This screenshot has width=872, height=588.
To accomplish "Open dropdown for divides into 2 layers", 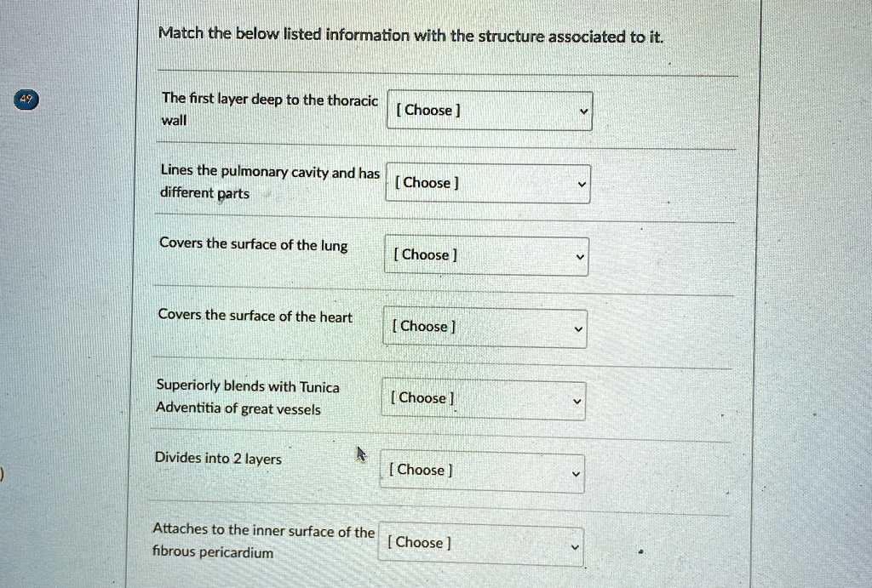I will 482,472.
